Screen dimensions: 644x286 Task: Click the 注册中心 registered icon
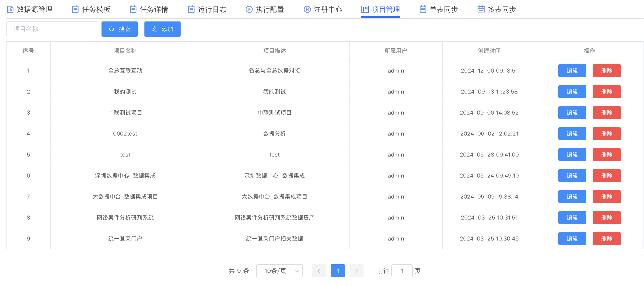pyautogui.click(x=307, y=10)
